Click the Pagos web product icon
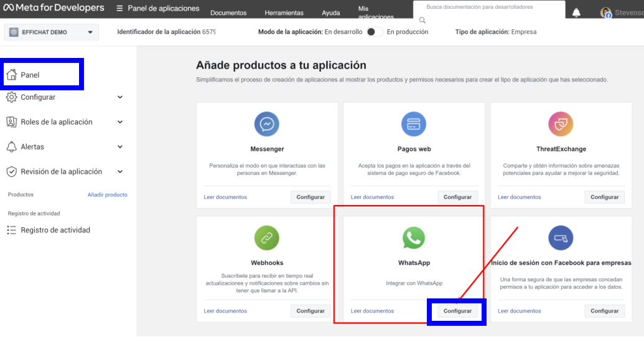Screen dimensions: 644x337 tap(414, 124)
